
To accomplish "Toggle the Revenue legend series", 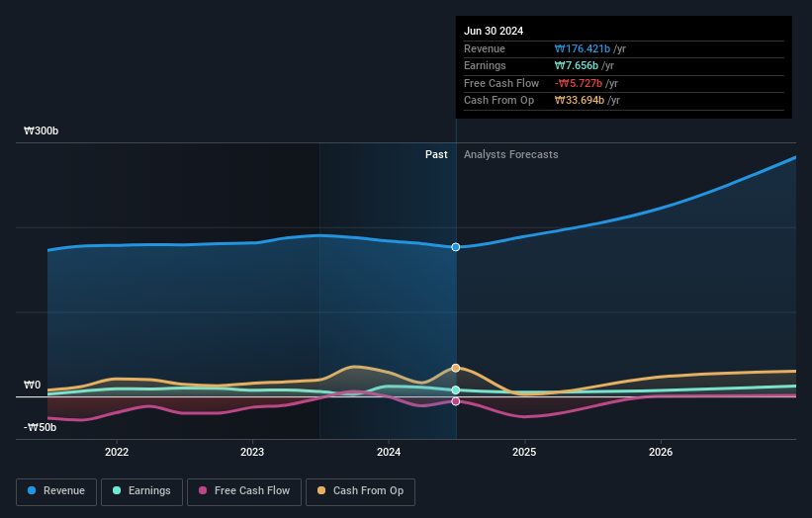I will tap(56, 491).
